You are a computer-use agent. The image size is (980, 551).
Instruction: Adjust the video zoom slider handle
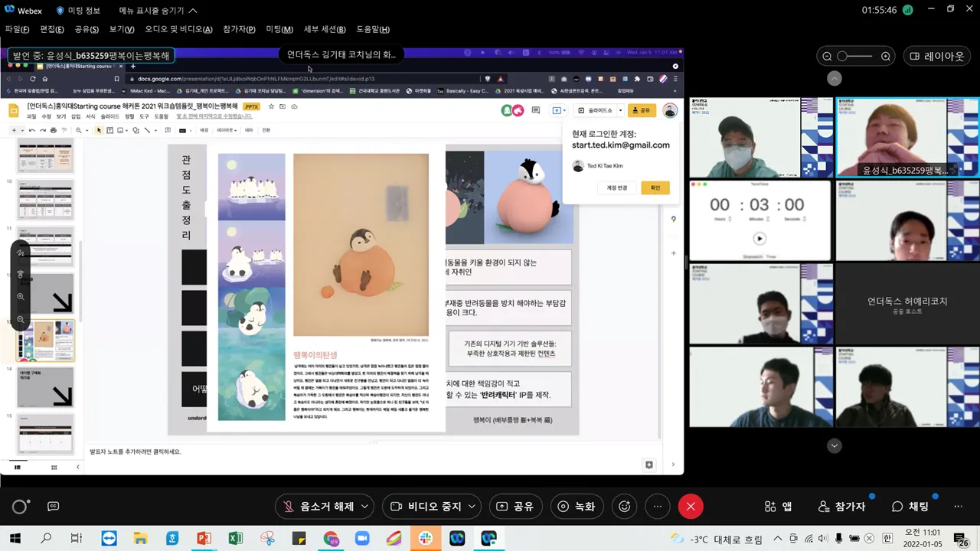(x=842, y=56)
